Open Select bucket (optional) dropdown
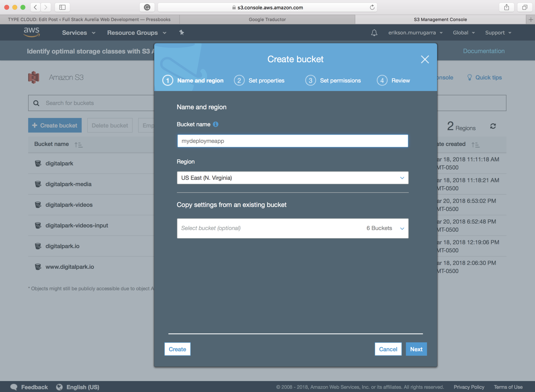The height and width of the screenshot is (392, 535). (x=292, y=228)
